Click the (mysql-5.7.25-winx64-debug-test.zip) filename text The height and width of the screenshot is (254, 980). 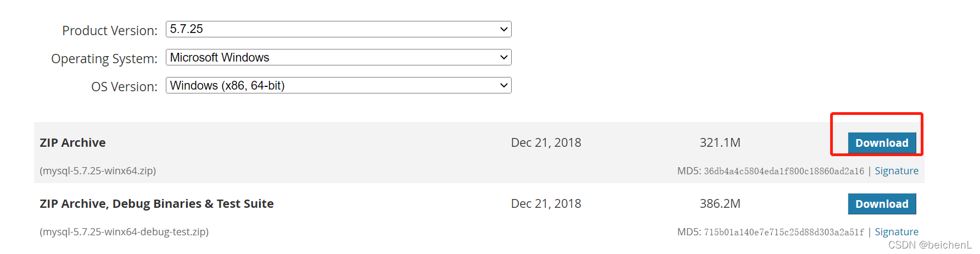tap(124, 232)
